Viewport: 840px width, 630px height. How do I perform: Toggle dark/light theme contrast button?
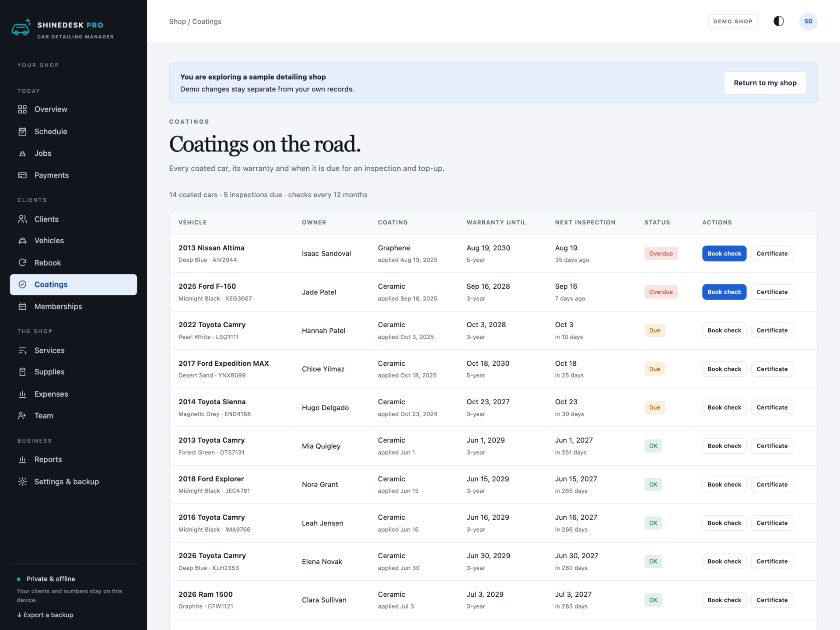(778, 21)
